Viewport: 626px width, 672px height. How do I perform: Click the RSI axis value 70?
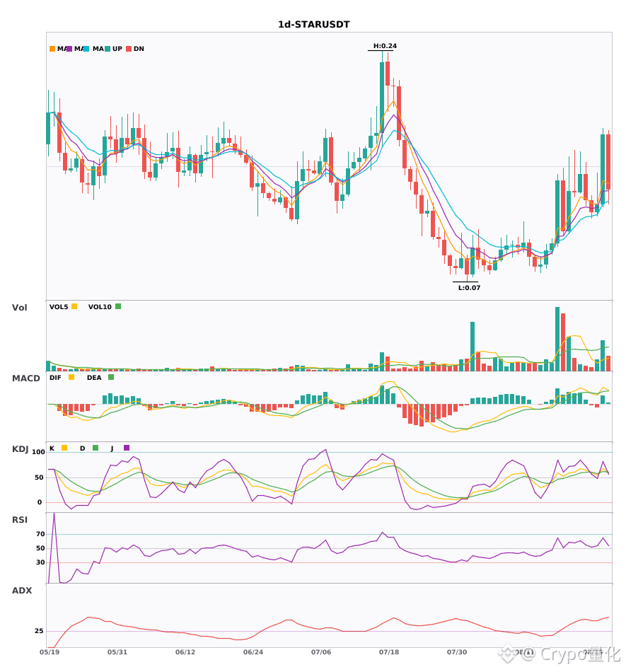click(x=41, y=534)
